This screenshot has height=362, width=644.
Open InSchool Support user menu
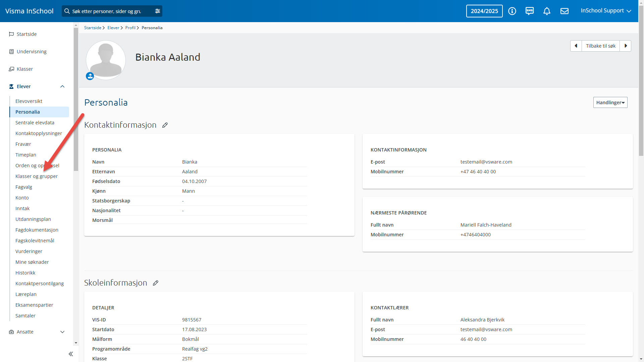[x=606, y=11]
